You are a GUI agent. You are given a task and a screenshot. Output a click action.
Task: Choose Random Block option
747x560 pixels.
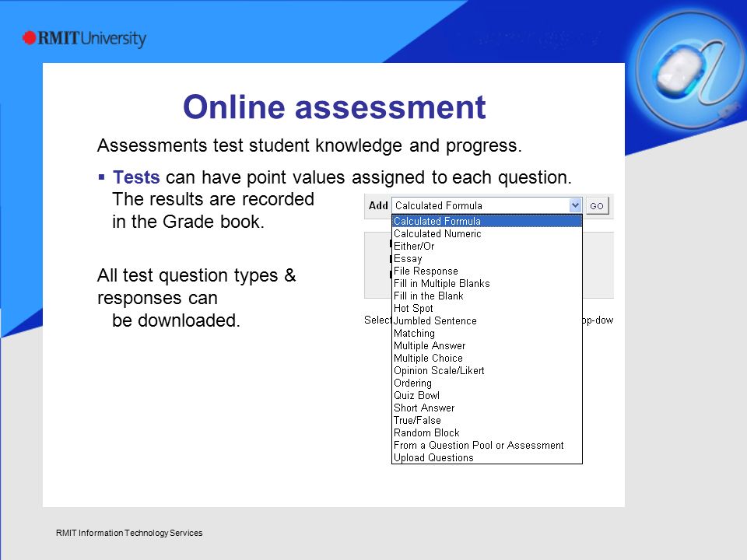point(487,432)
